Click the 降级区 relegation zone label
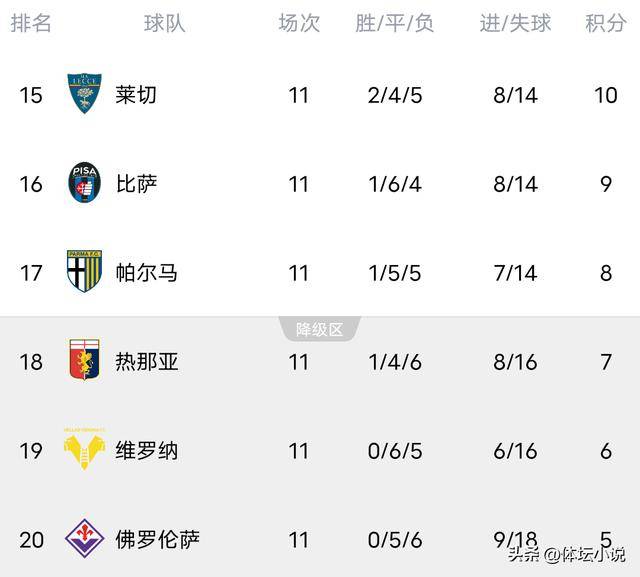Viewport: 640px width, 577px height. [319, 329]
